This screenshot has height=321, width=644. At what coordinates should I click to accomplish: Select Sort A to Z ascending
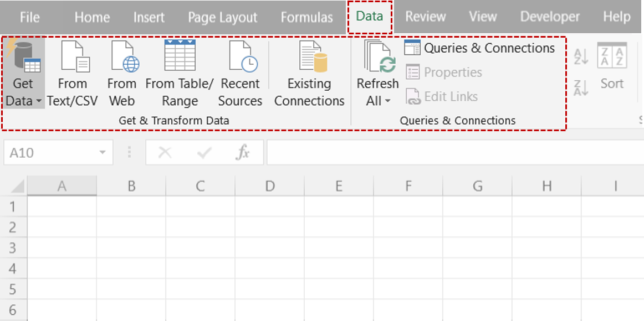580,57
